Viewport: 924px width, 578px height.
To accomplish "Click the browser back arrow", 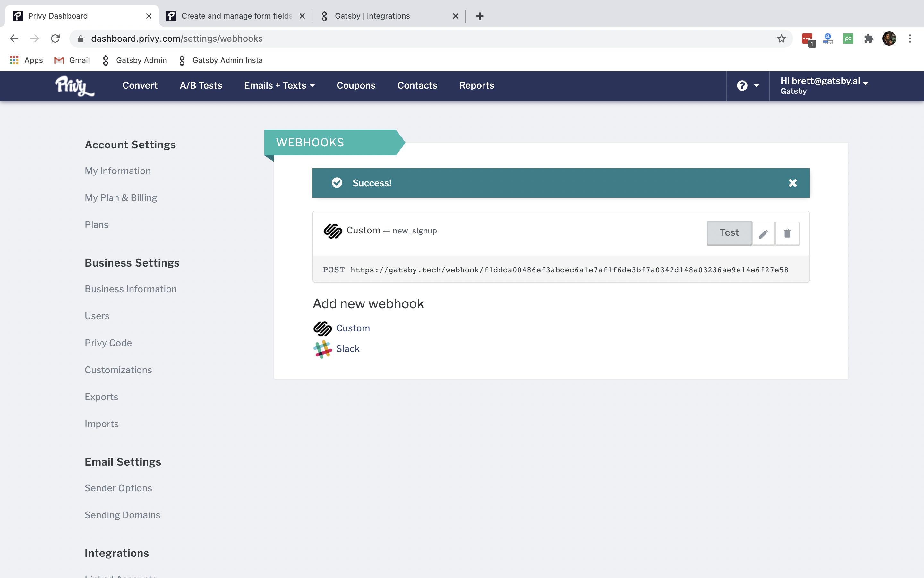I will tap(14, 39).
